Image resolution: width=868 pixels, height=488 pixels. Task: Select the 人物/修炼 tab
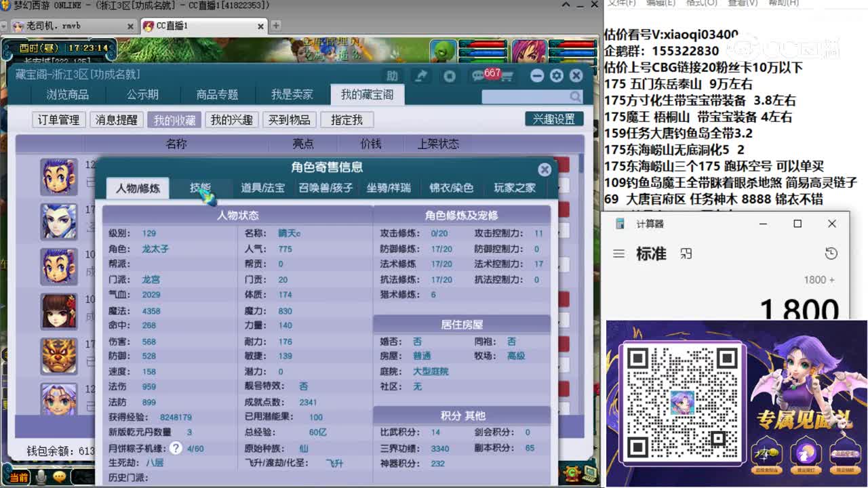[138, 188]
